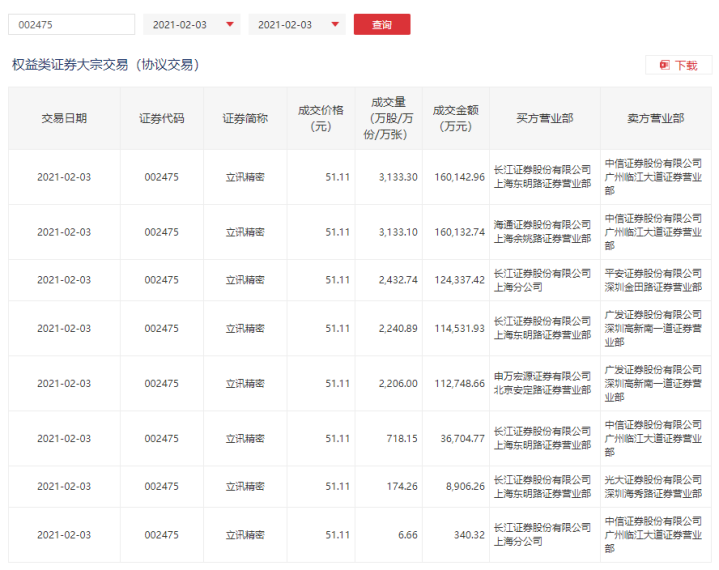
Task: Click the end date text 2021-02-03
Action: (285, 25)
